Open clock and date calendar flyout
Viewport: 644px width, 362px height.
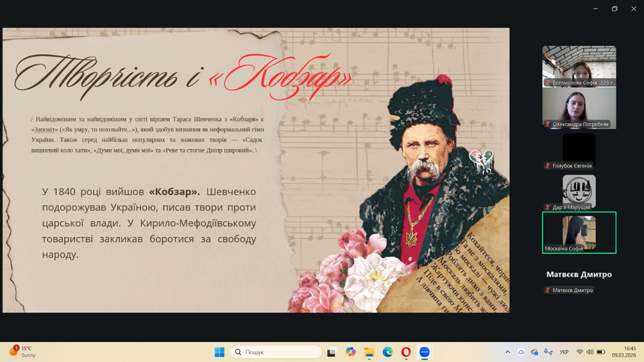pyautogui.click(x=623, y=352)
